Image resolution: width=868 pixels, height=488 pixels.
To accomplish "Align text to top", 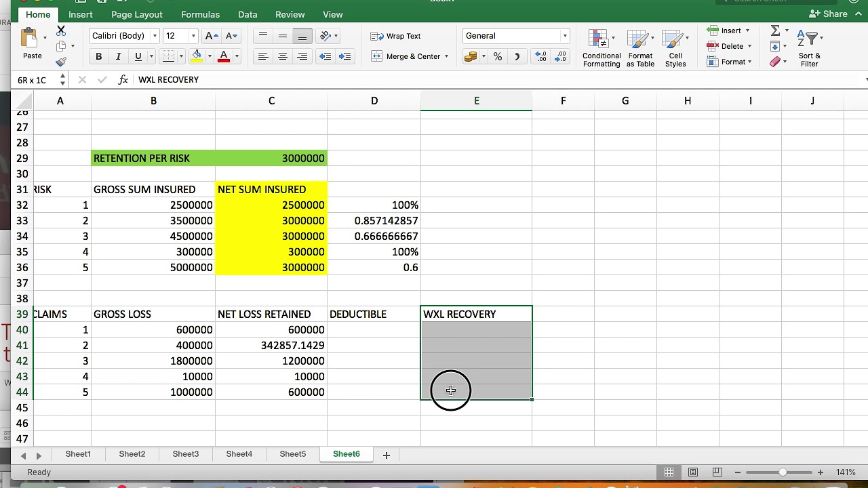I will (x=263, y=36).
